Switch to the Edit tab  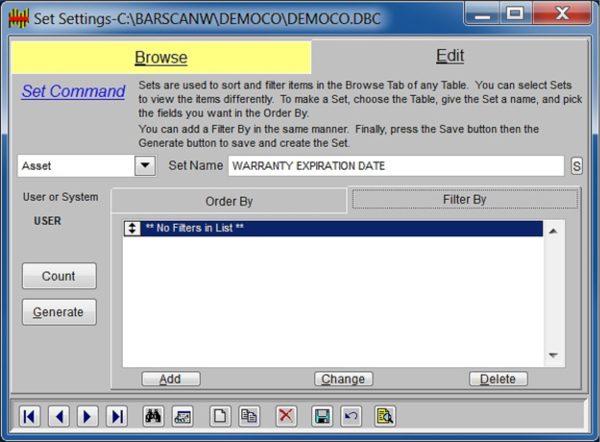pos(450,56)
